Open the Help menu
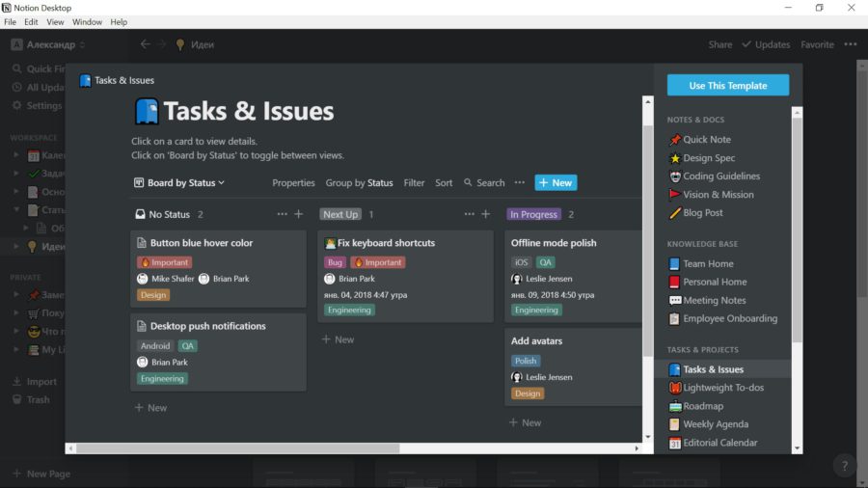The height and width of the screenshot is (488, 868). [119, 22]
